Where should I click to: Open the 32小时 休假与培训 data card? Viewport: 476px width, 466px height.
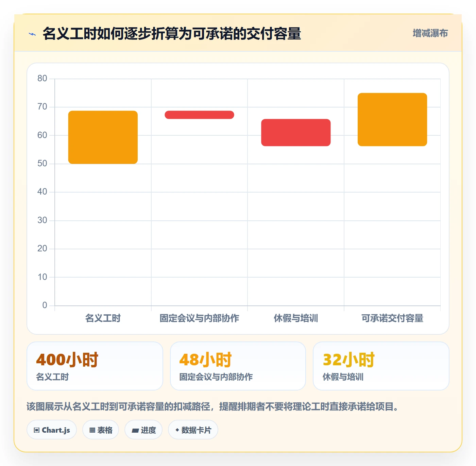click(x=381, y=366)
